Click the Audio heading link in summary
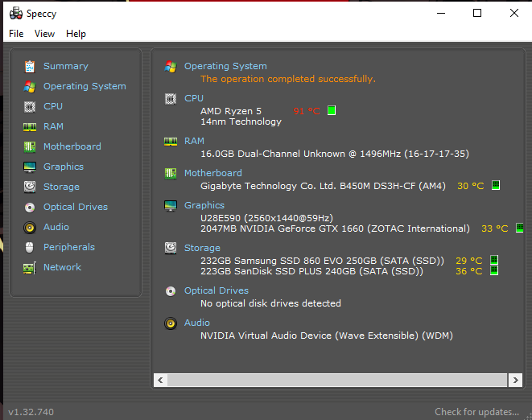This screenshot has height=420, width=532. point(197,323)
